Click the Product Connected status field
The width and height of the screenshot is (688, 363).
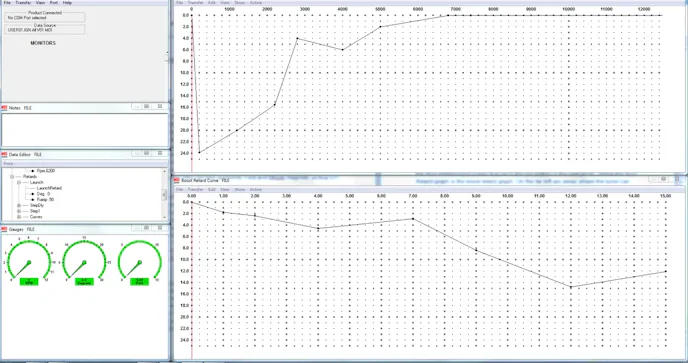click(x=45, y=18)
